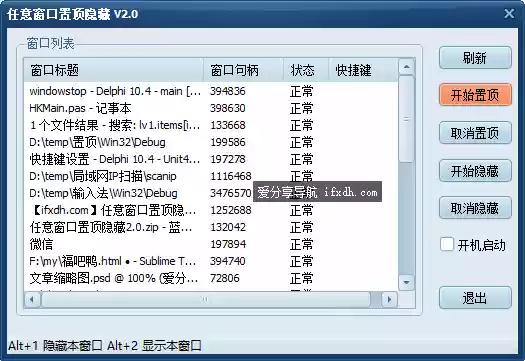
Task: Click the horizontal scrollbar left arrow
Action: (32, 299)
